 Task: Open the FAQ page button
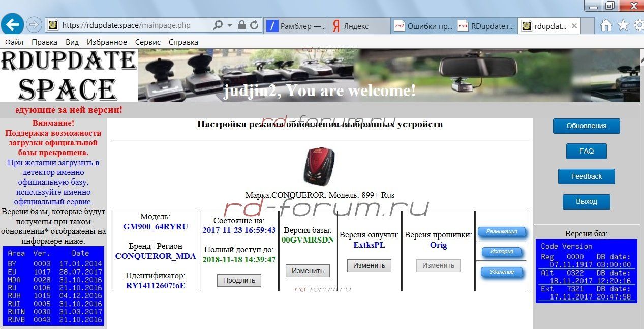click(x=586, y=151)
